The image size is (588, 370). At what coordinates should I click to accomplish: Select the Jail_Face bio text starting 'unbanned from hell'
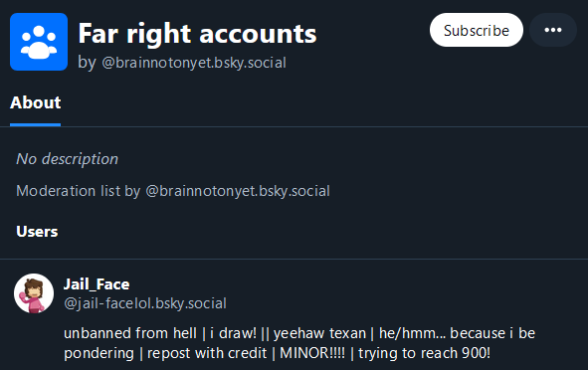(x=299, y=343)
